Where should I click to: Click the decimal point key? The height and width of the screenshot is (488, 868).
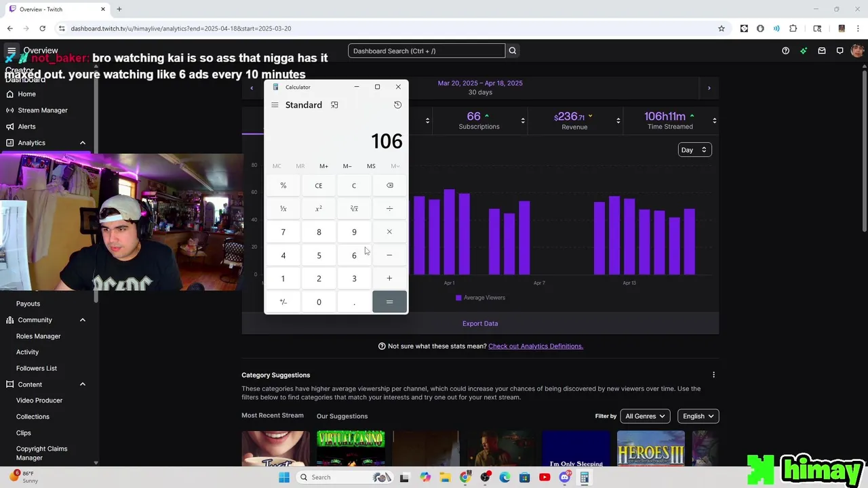[x=354, y=302]
